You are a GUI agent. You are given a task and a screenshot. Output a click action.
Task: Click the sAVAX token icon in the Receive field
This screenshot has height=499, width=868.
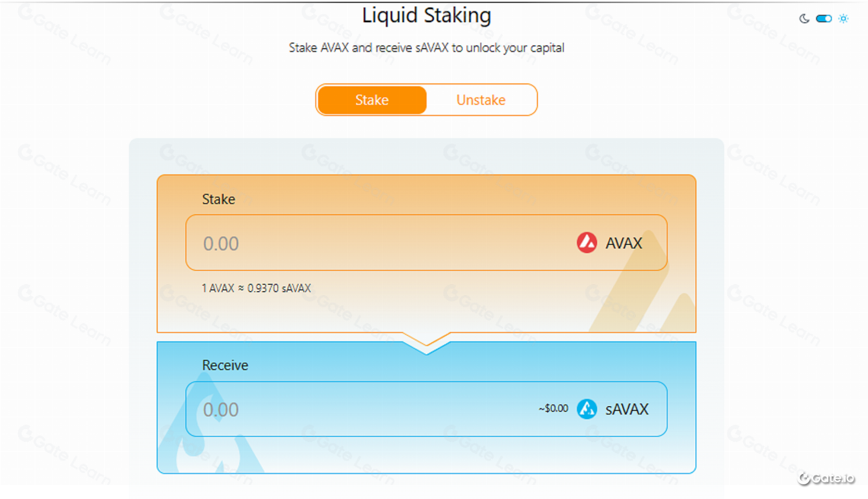586,410
